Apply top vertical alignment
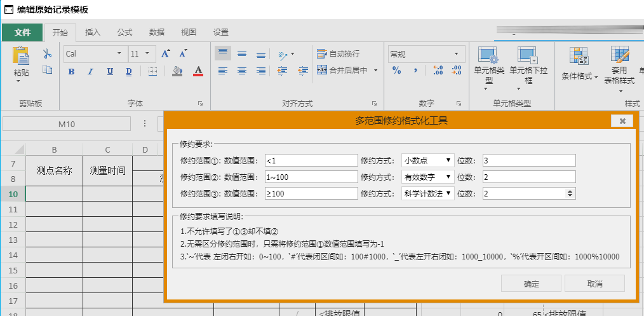The height and width of the screenshot is (316, 644). coord(223,53)
